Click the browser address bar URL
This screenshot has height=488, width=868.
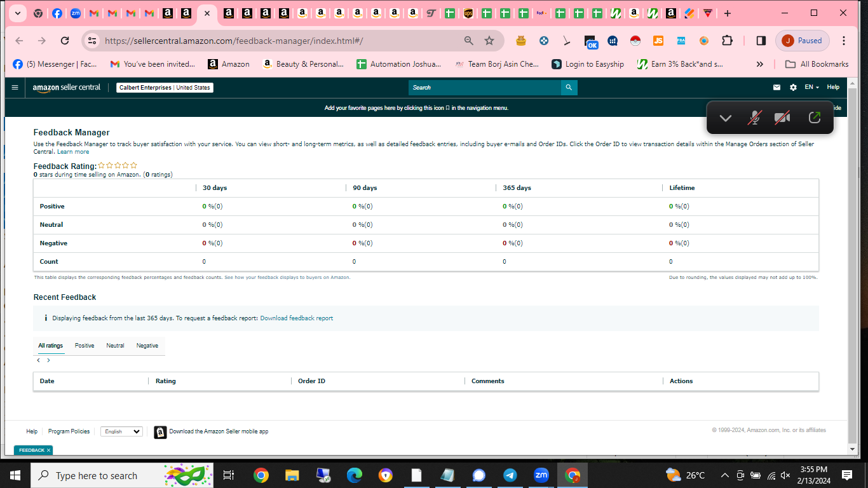click(x=234, y=41)
